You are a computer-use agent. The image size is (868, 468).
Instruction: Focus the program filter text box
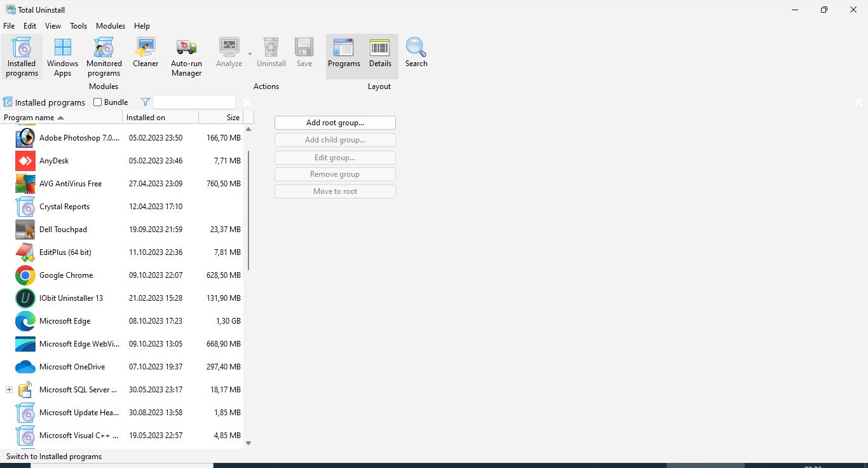click(194, 102)
